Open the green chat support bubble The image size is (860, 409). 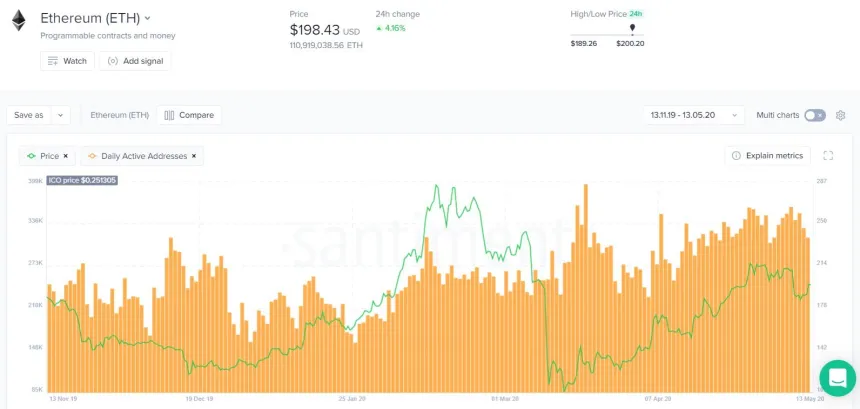pyautogui.click(x=837, y=378)
